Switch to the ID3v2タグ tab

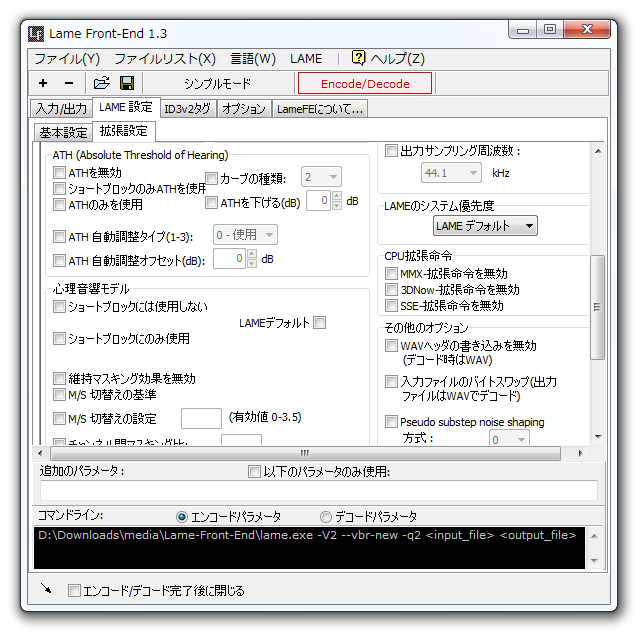coord(187,109)
